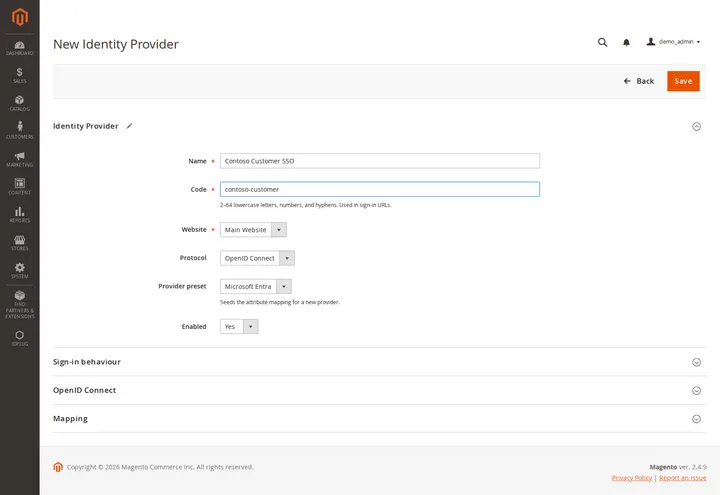Click the search magnifier icon
This screenshot has width=720, height=495.
pos(602,42)
